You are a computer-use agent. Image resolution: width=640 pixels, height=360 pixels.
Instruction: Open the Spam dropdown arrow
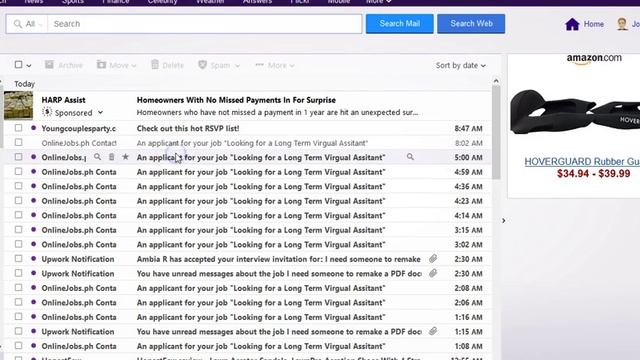(x=238, y=65)
